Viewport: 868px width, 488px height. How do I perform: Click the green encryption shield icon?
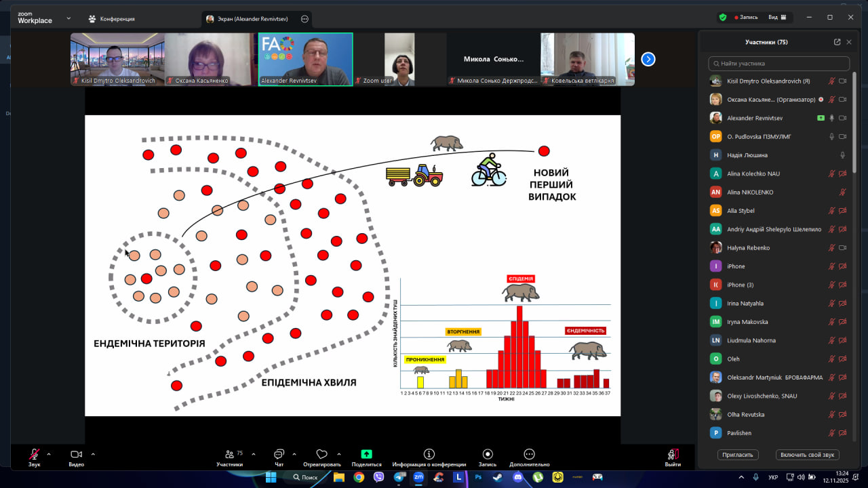tap(723, 18)
